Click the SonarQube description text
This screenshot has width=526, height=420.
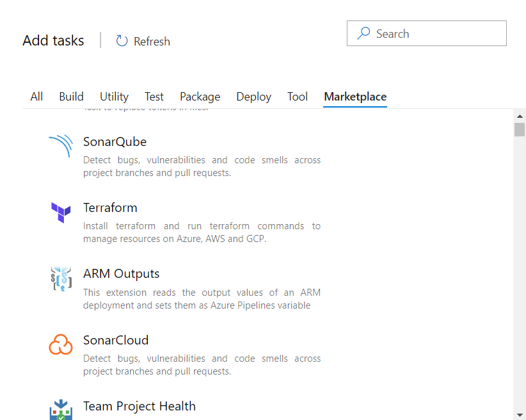coord(202,166)
